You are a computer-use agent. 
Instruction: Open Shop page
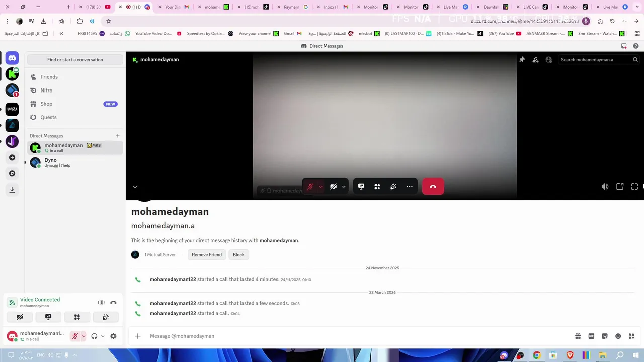pos(75,104)
